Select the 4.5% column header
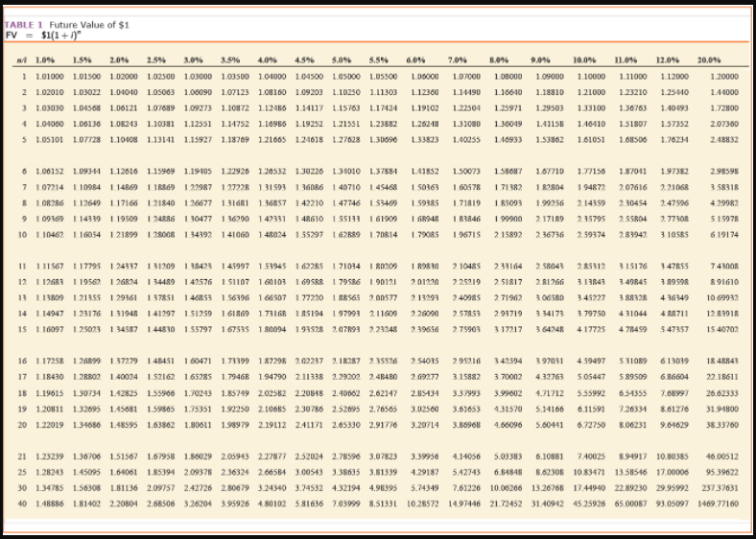 [x=305, y=60]
